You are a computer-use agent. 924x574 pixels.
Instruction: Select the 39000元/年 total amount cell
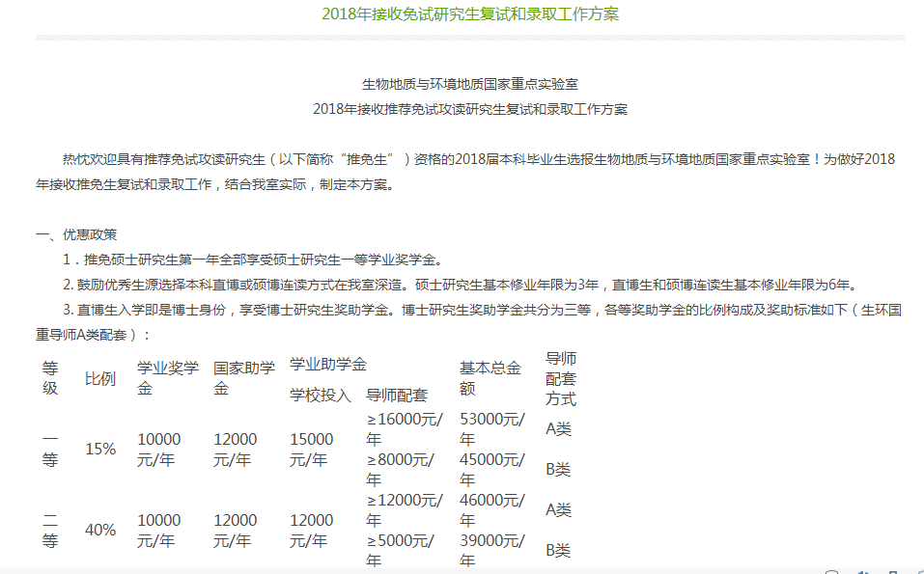(x=492, y=551)
